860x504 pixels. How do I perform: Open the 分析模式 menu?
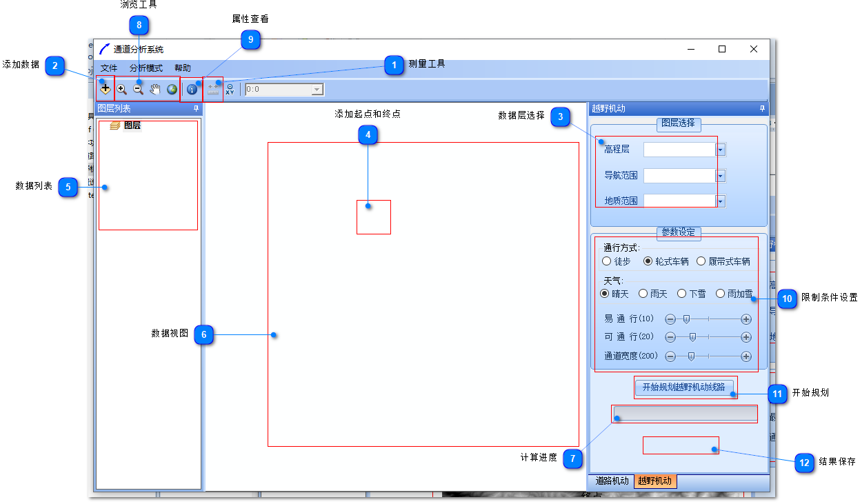pyautogui.click(x=146, y=68)
